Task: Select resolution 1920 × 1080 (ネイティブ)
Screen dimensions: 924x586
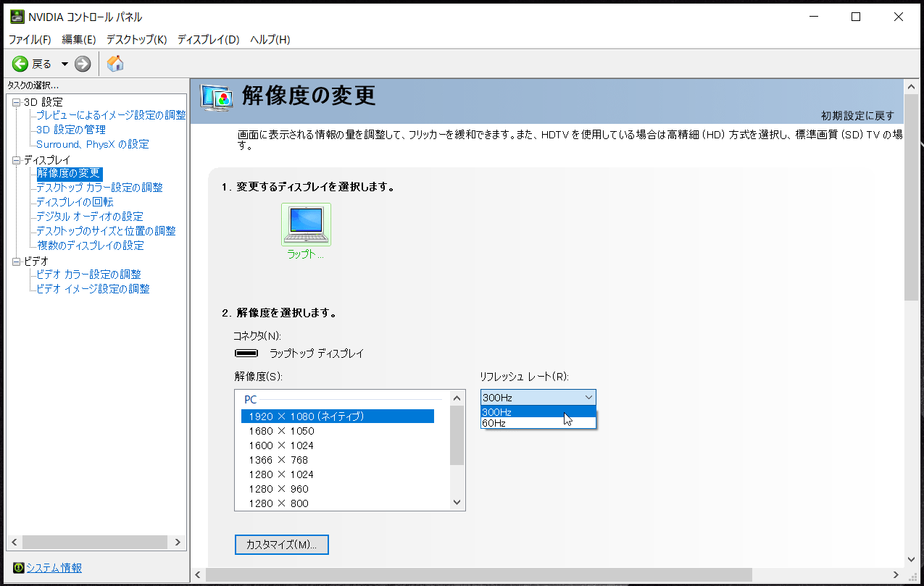Action: coord(338,416)
